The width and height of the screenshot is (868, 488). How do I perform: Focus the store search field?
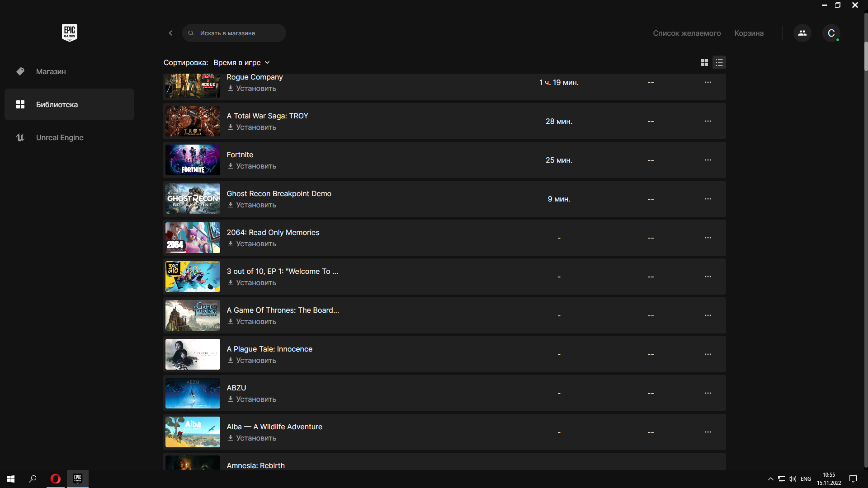[234, 33]
